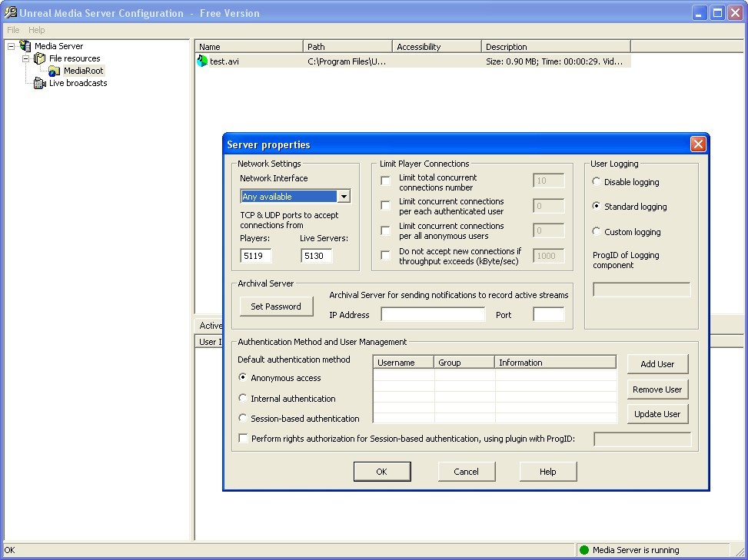Click the test.avi media file icon

point(201,61)
